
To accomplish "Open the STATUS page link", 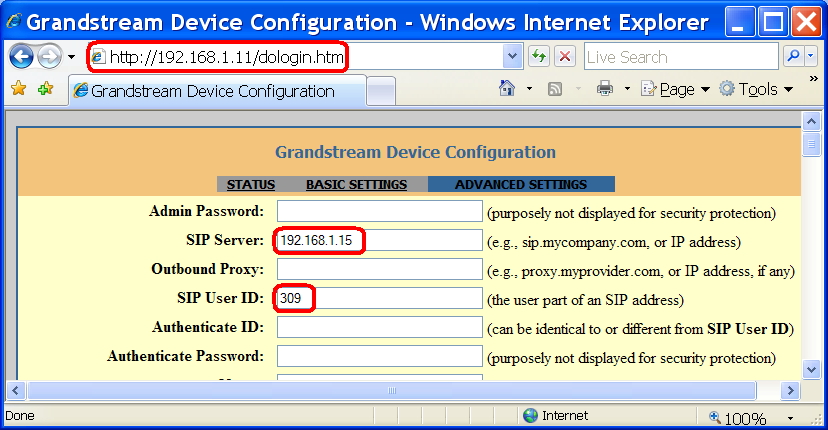I will click(251, 184).
